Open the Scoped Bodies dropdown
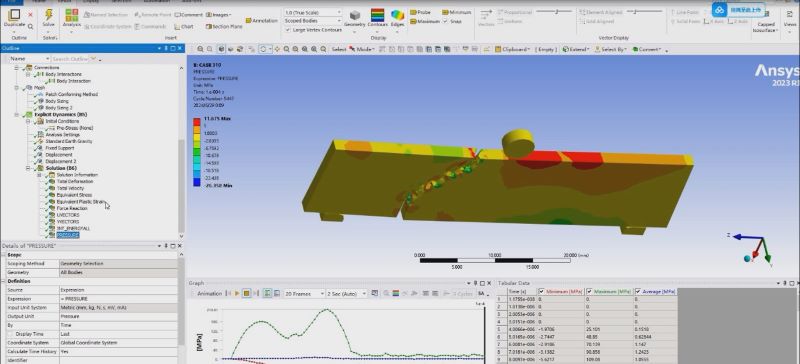Image resolution: width=800 pixels, height=364 pixels. 313,21
